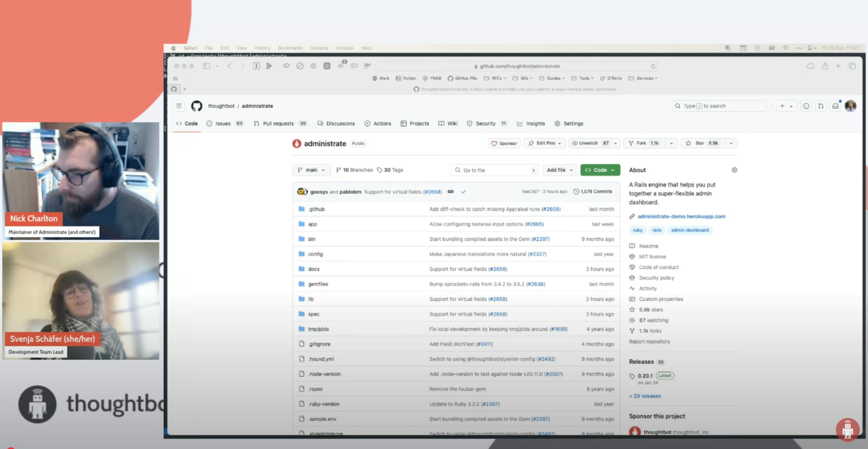The height and width of the screenshot is (449, 868).
Task: Click the admin-dashboard topic tag
Action: 690,230
